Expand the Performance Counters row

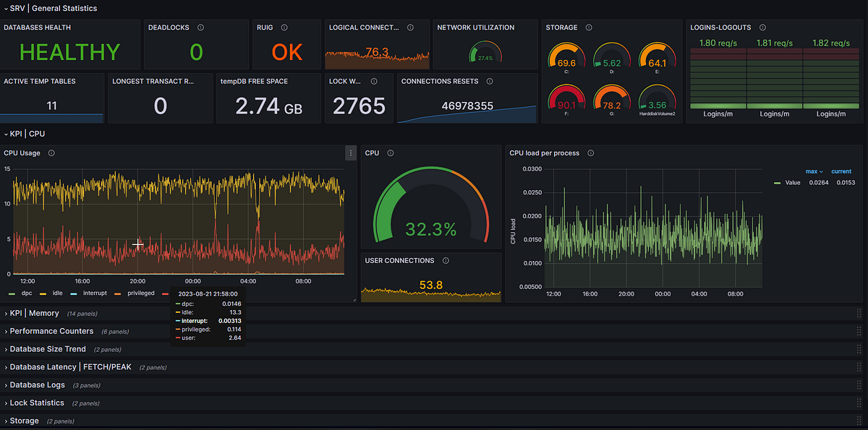[x=51, y=331]
